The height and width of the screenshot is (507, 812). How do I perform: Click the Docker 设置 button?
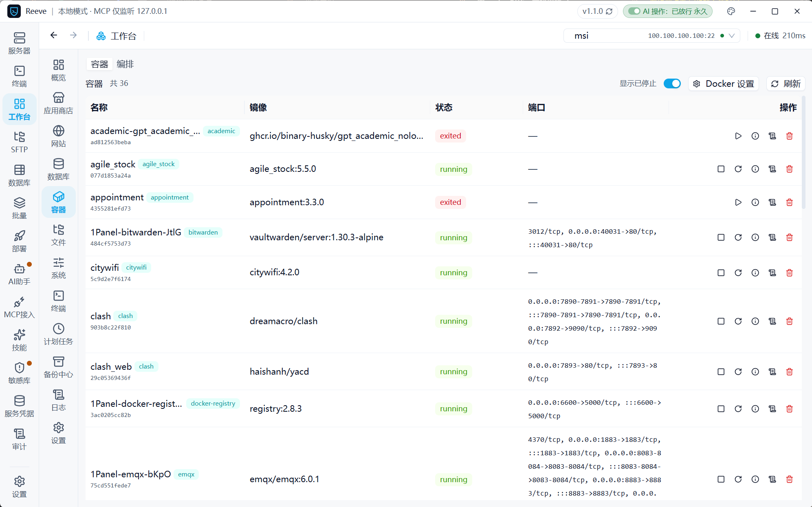[724, 83]
